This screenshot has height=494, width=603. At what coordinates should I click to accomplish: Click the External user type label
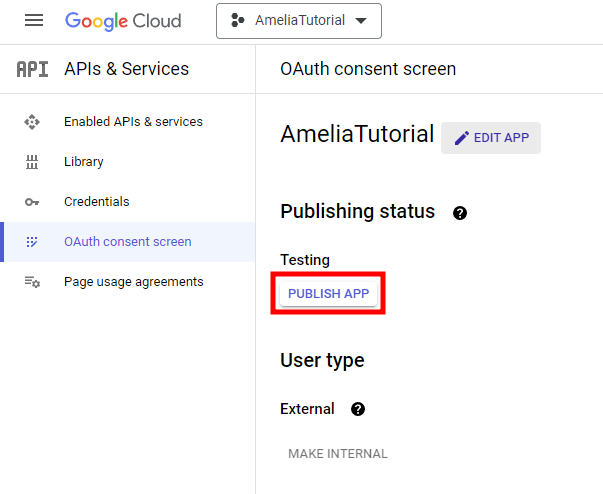click(307, 409)
